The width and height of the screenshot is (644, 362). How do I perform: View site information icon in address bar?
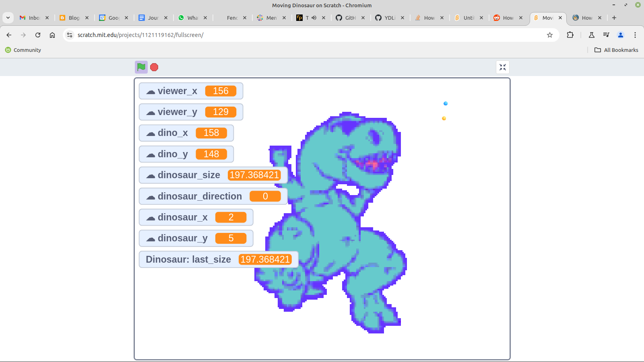tap(70, 35)
